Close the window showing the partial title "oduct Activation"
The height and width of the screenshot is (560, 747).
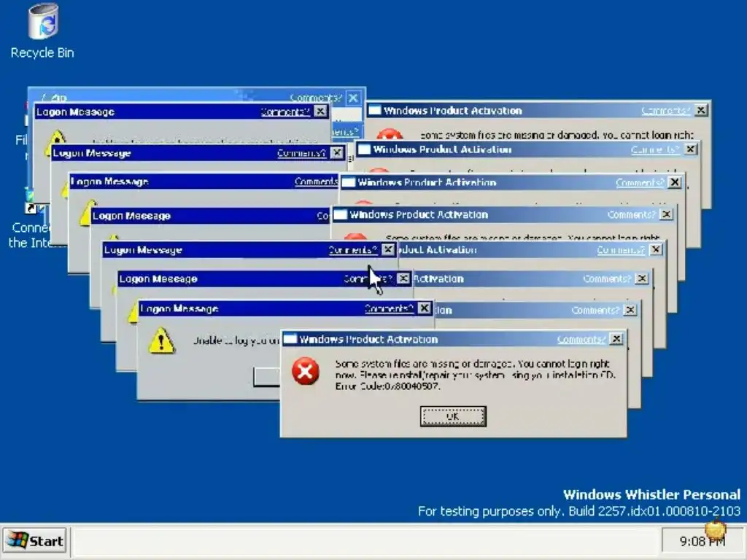pos(656,249)
